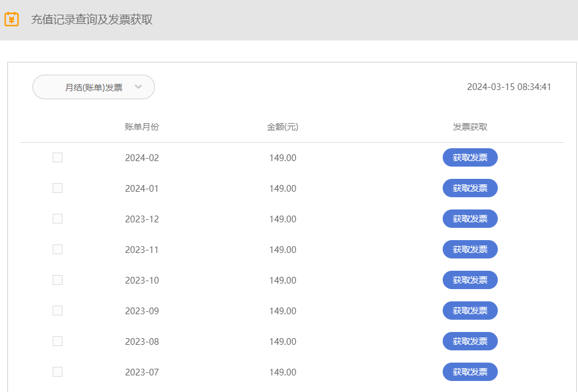Click the bill month text 2024-02

(x=142, y=158)
